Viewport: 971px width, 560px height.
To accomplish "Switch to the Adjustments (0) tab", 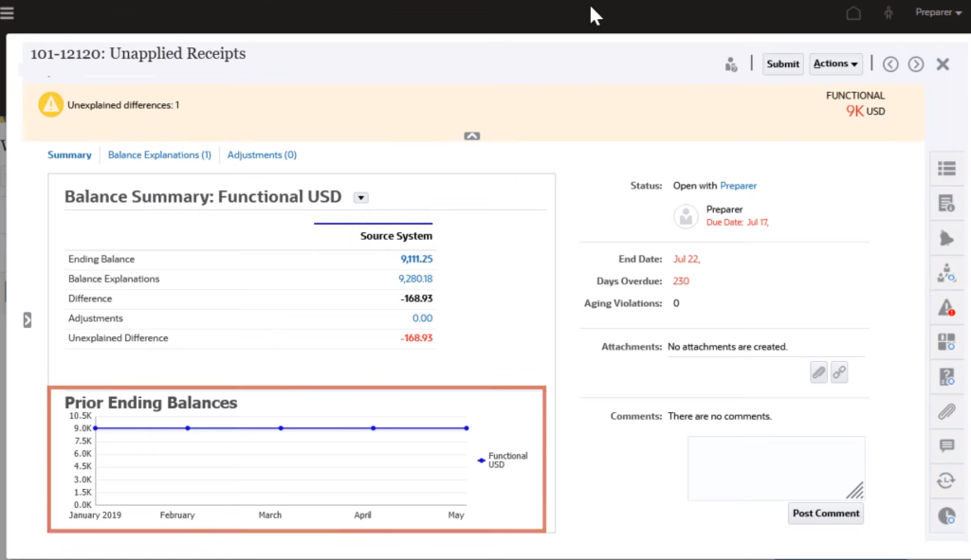I will pyautogui.click(x=263, y=154).
